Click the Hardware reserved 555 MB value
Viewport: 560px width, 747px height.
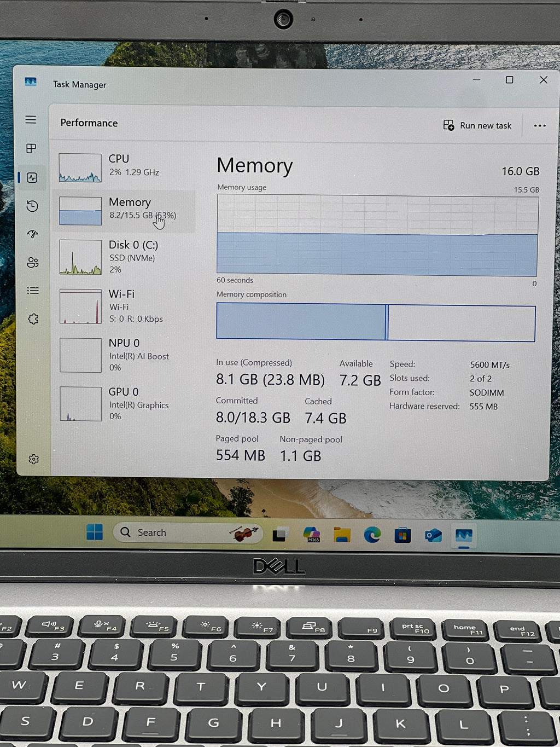[483, 407]
